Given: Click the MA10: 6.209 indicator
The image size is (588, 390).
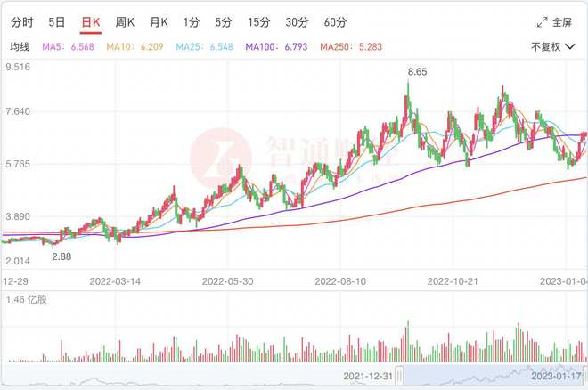Looking at the screenshot, I should [x=135, y=47].
